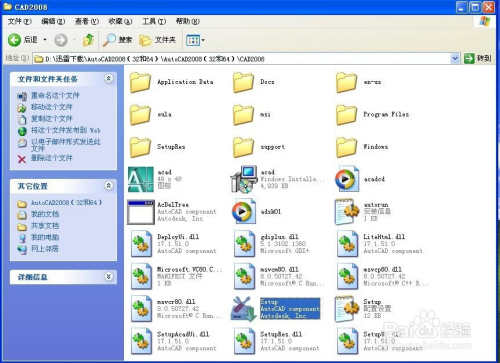Click 复制这个文件 link
Screen dimensions: 500x363
(52, 119)
